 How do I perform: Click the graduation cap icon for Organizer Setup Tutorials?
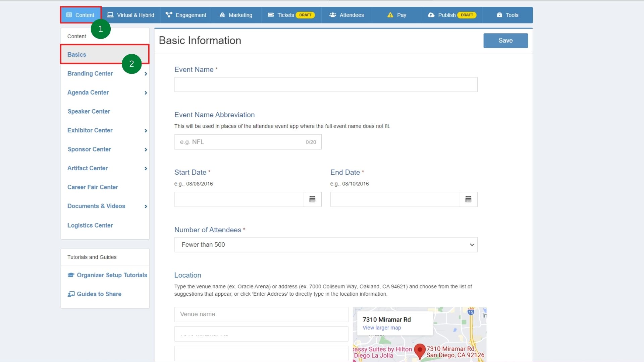point(71,275)
